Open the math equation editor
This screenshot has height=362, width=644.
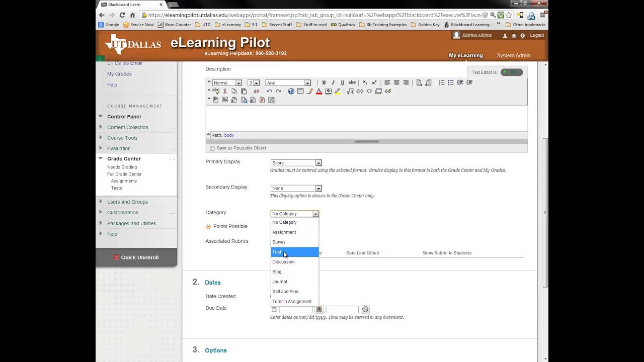point(351,91)
